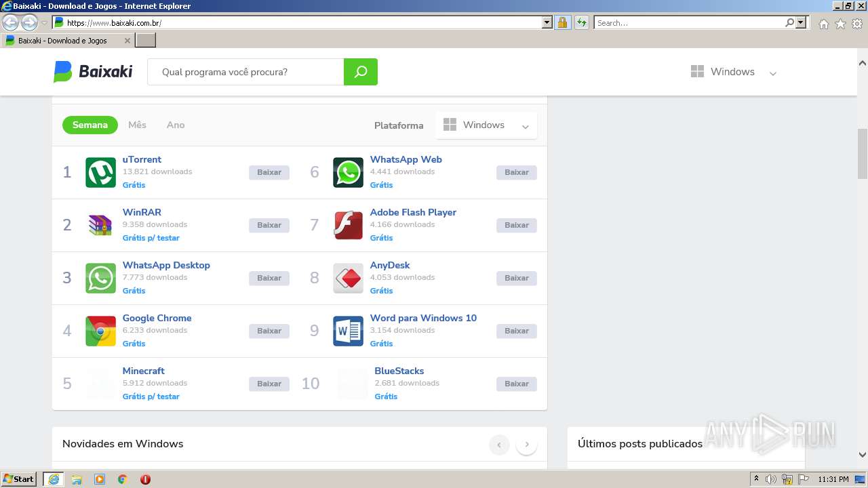Open the uTorrent app icon

tap(100, 172)
